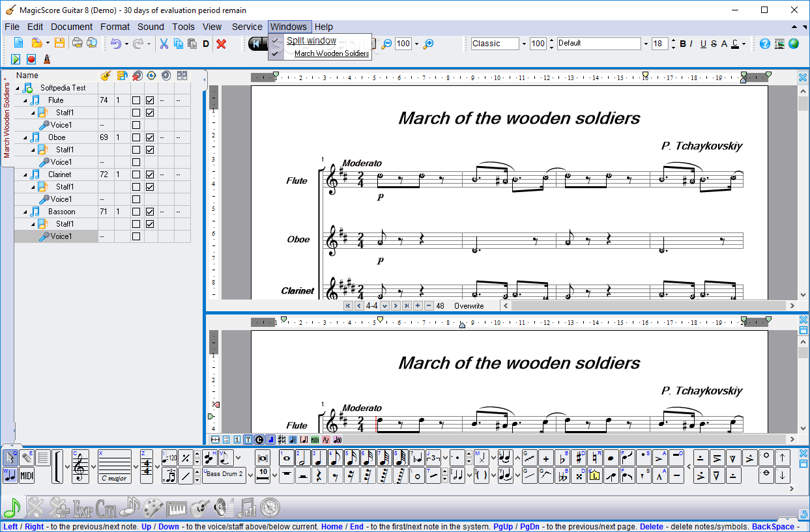The height and width of the screenshot is (532, 810).
Task: Click the Save floppy disk icon
Action: 59,44
